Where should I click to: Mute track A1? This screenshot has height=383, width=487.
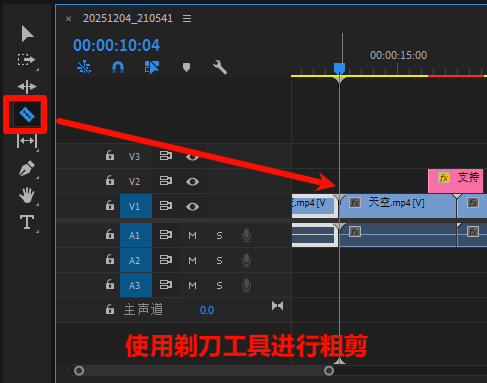[x=192, y=236]
